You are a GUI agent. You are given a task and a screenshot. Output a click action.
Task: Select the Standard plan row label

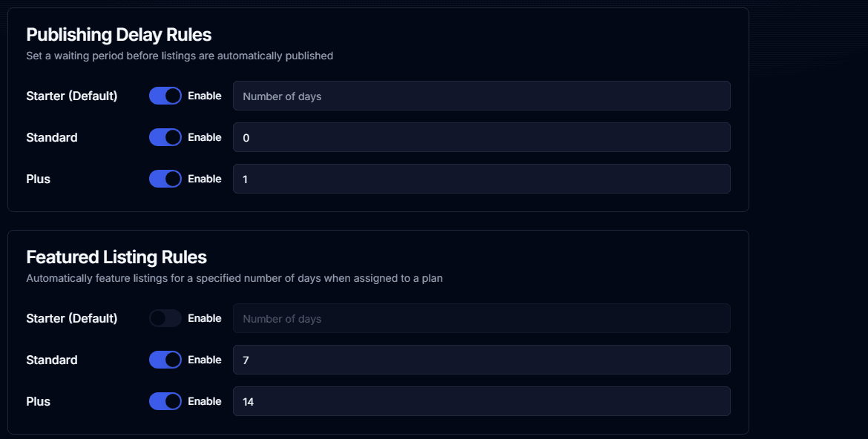click(51, 137)
